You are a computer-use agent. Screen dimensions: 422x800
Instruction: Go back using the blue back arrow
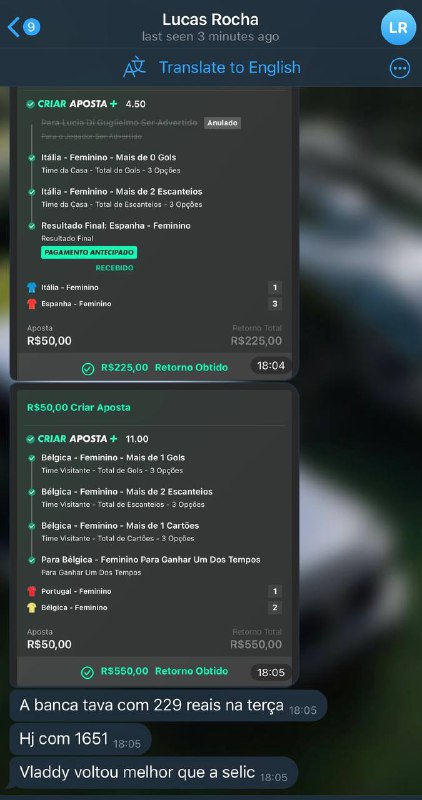[x=13, y=27]
